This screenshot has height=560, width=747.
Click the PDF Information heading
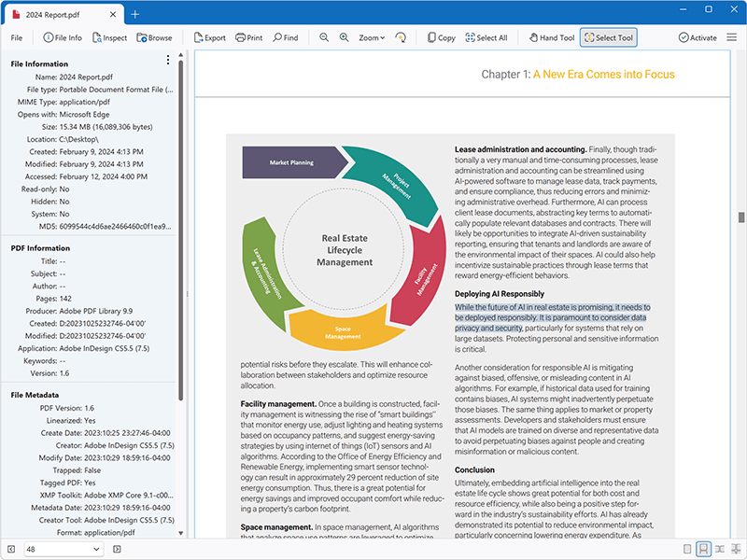pyautogui.click(x=40, y=248)
